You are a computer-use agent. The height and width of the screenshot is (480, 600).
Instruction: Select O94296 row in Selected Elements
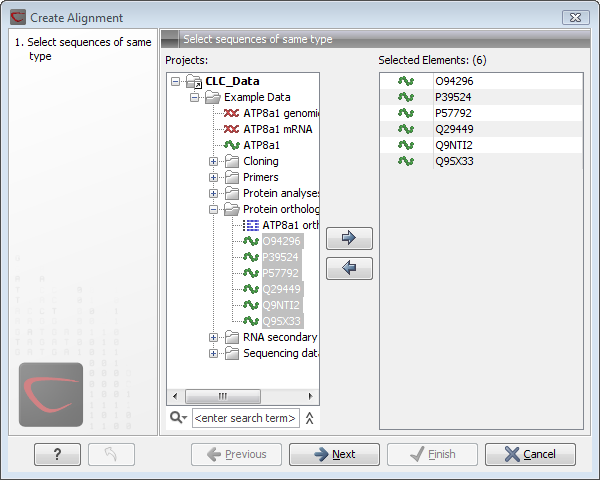click(x=481, y=81)
